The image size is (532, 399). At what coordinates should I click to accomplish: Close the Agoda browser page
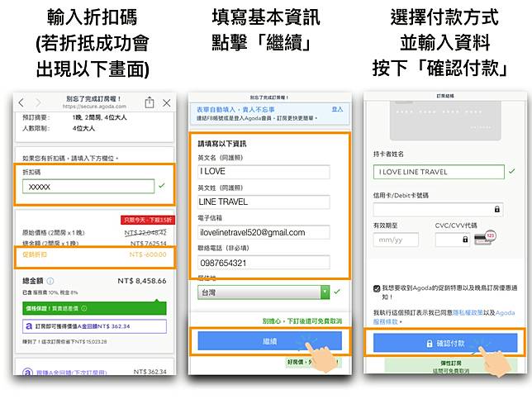(x=167, y=102)
